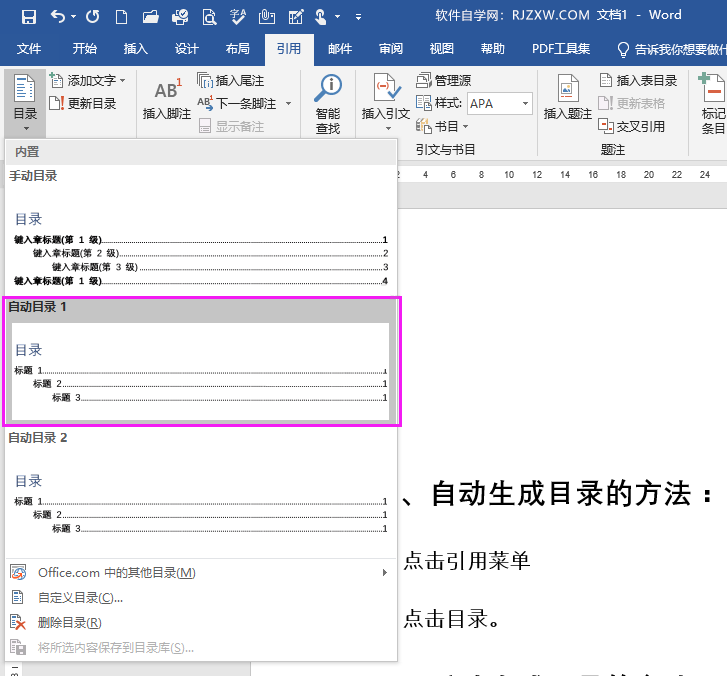
Task: Choose 删除目录(R) menu entry
Action: coord(201,622)
